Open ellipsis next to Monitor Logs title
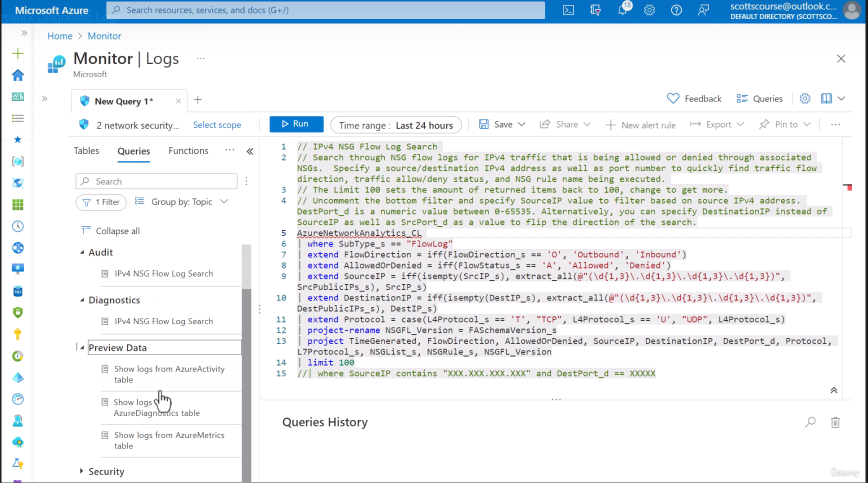The width and height of the screenshot is (868, 483). (201, 58)
